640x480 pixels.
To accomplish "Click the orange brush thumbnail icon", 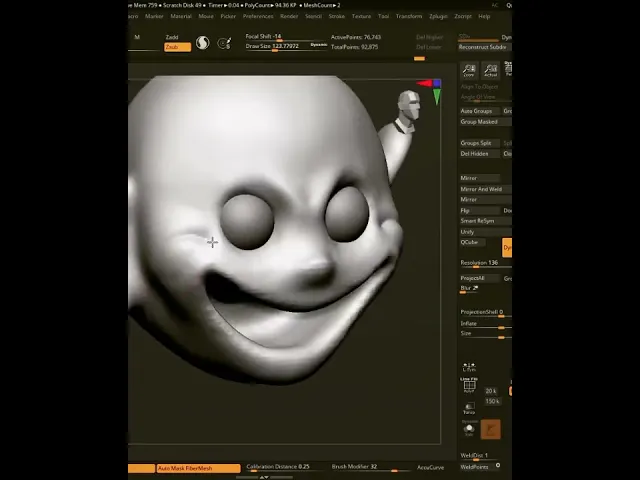I will click(490, 429).
